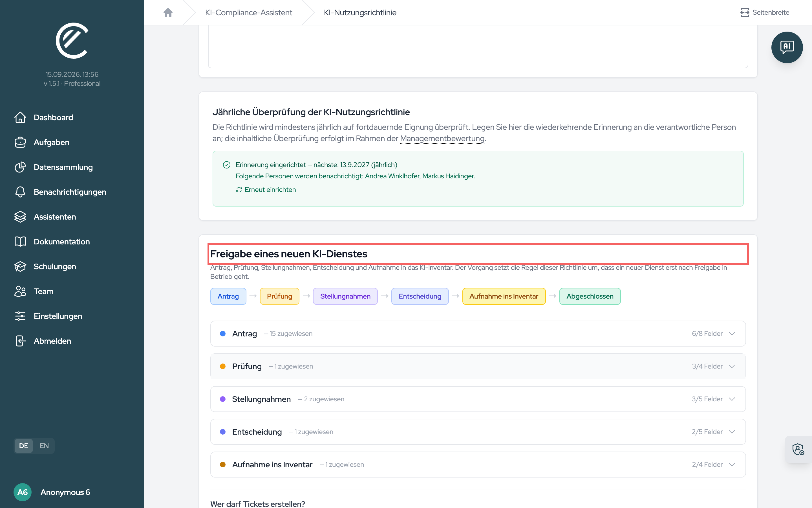Expand the Entscheidung section chevron

tap(732, 432)
